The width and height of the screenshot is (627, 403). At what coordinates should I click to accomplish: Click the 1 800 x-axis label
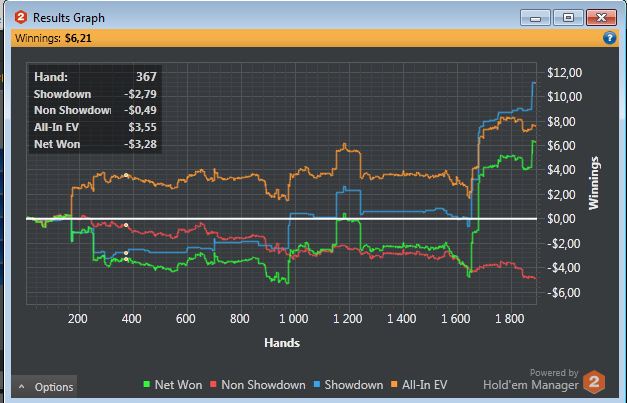click(x=509, y=319)
